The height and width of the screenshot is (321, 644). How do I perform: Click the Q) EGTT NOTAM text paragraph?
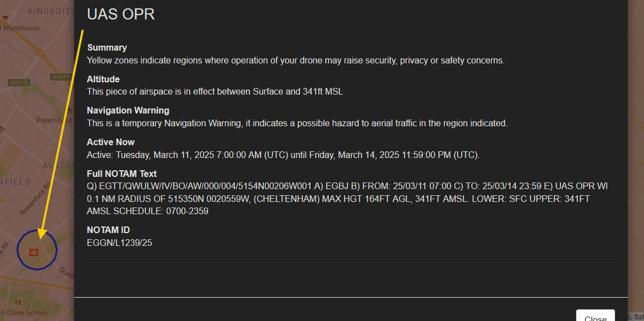pyautogui.click(x=347, y=199)
